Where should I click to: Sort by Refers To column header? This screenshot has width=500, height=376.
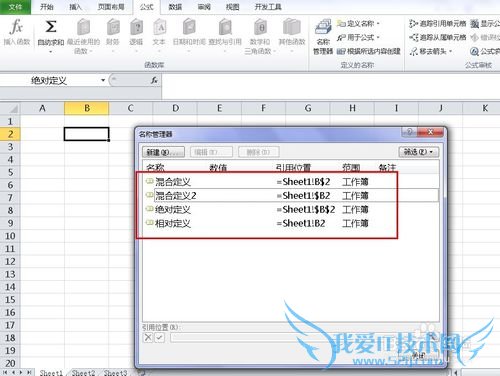coord(293,167)
